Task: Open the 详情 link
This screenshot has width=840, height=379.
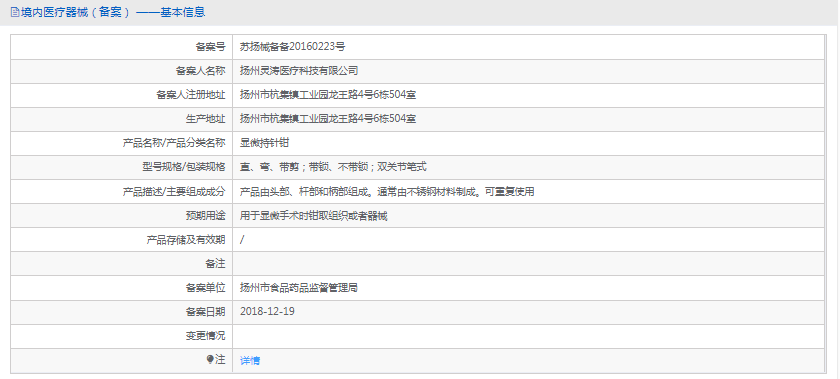Action: pos(250,361)
